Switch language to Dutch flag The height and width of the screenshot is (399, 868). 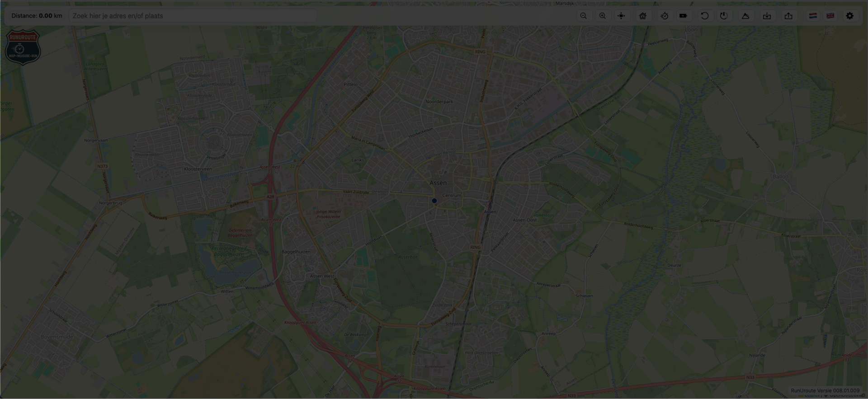pyautogui.click(x=813, y=16)
